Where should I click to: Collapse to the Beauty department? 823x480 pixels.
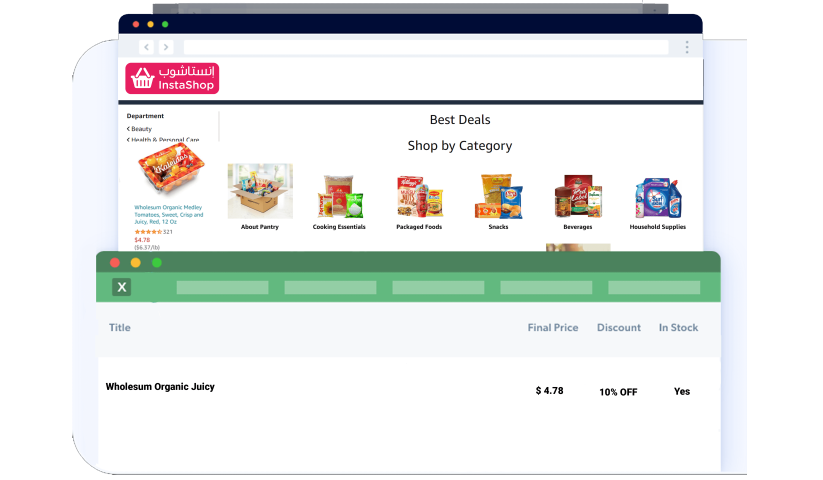tap(139, 129)
